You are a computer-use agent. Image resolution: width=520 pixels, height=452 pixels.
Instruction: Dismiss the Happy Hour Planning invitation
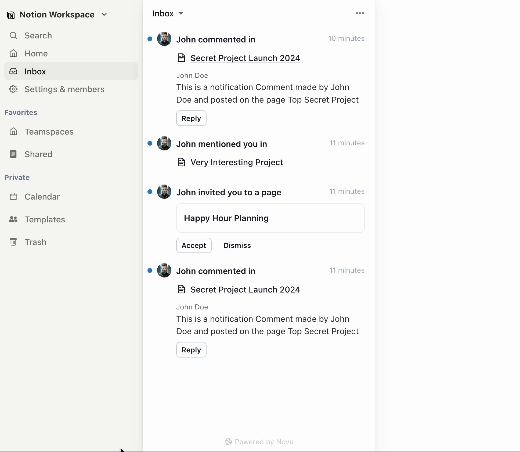point(237,245)
